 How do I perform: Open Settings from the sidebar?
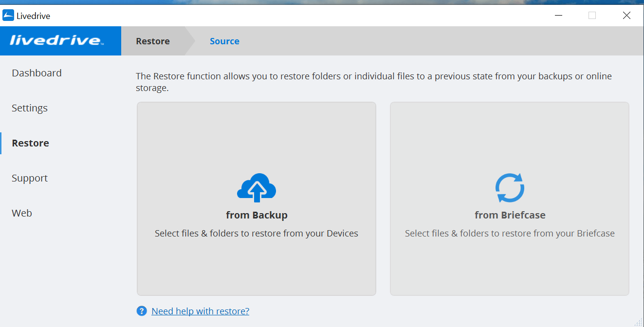[29, 108]
